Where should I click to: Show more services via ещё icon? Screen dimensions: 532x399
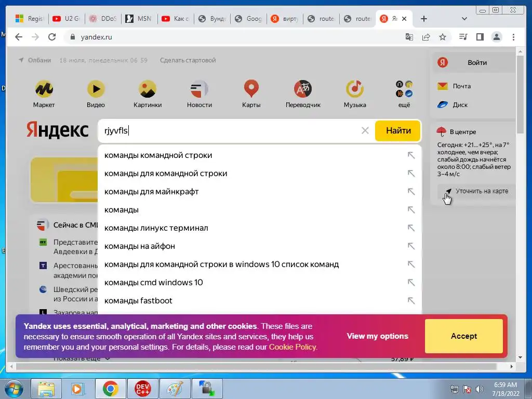(404, 89)
